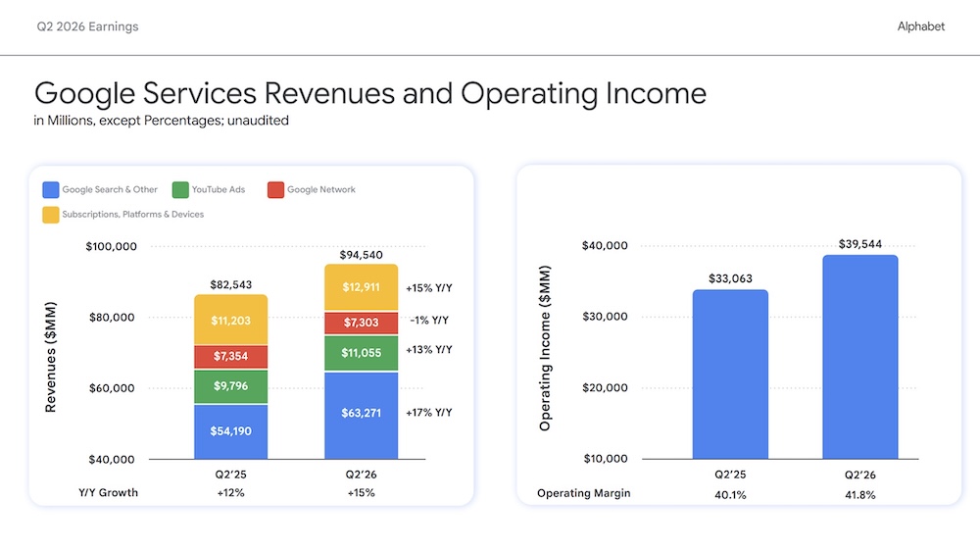The width and height of the screenshot is (980, 551).
Task: Select 'Subscriptions, Platforms & Devices' legend label
Action: [132, 215]
